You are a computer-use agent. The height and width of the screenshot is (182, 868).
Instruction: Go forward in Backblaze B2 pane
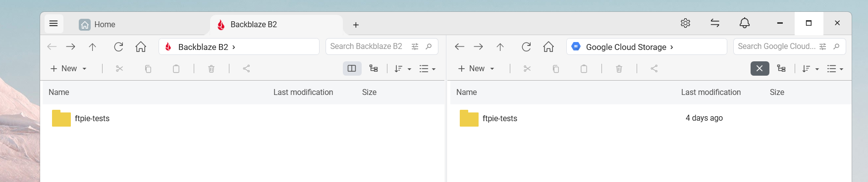(x=71, y=46)
